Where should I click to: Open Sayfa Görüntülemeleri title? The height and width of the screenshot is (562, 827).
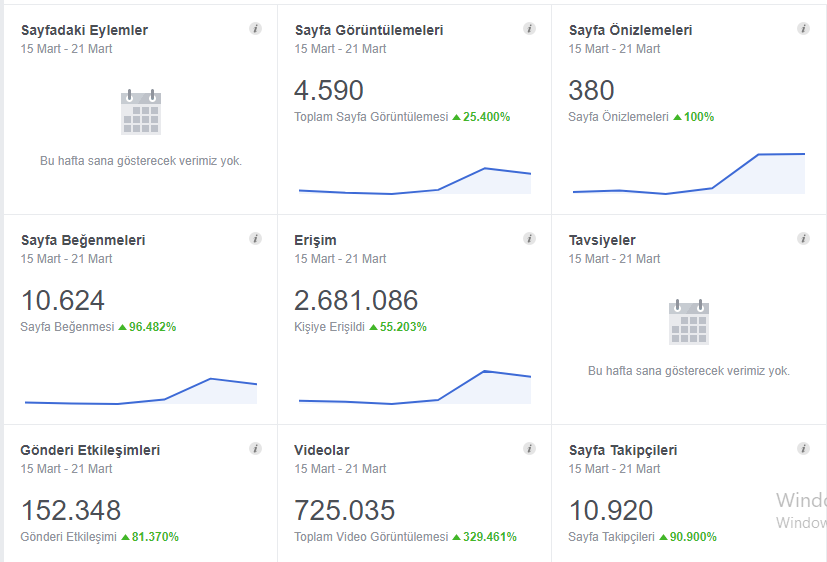coord(369,30)
